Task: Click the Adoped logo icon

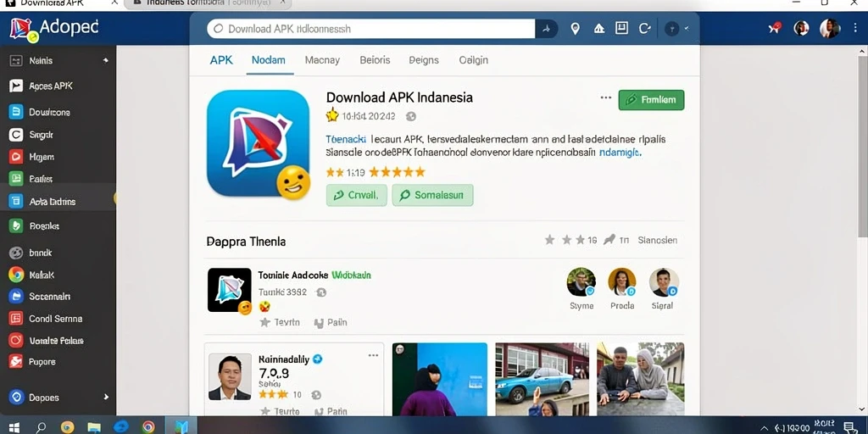Action: tap(23, 29)
